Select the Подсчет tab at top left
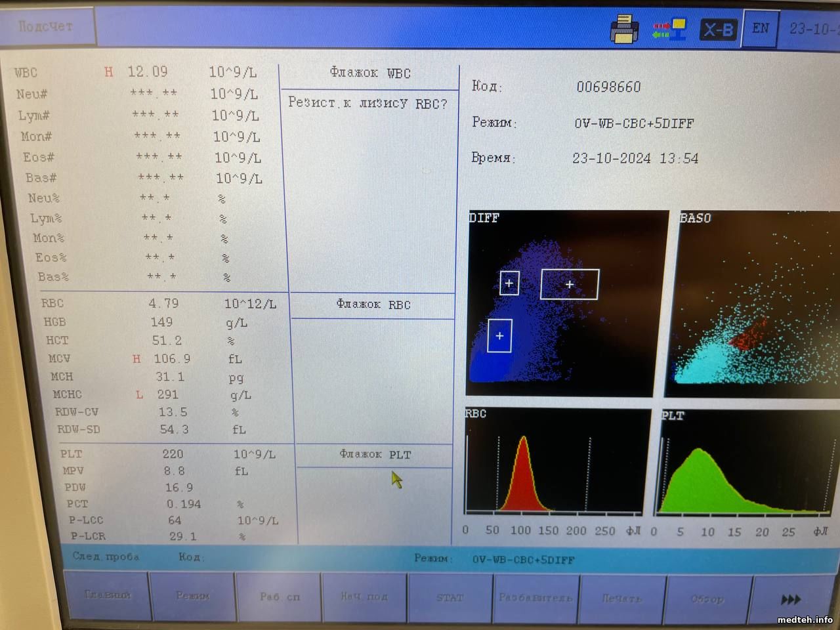 point(46,26)
